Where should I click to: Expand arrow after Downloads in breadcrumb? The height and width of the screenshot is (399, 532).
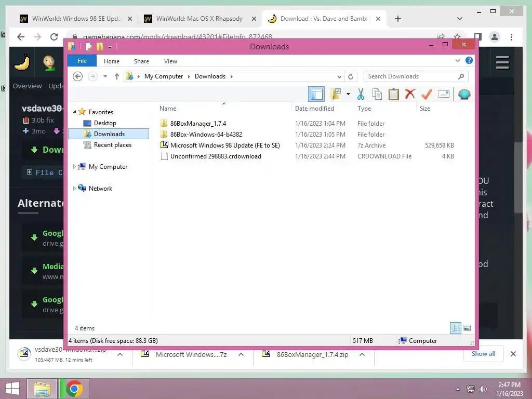pyautogui.click(x=231, y=76)
